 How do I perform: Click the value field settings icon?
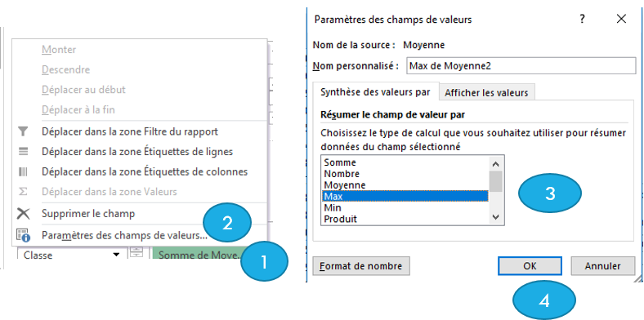coord(24,235)
